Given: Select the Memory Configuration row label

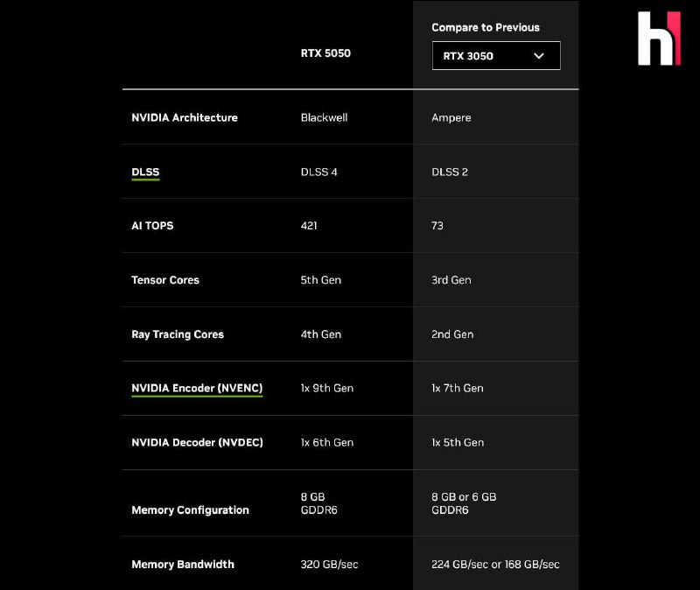Looking at the screenshot, I should pyautogui.click(x=190, y=510).
